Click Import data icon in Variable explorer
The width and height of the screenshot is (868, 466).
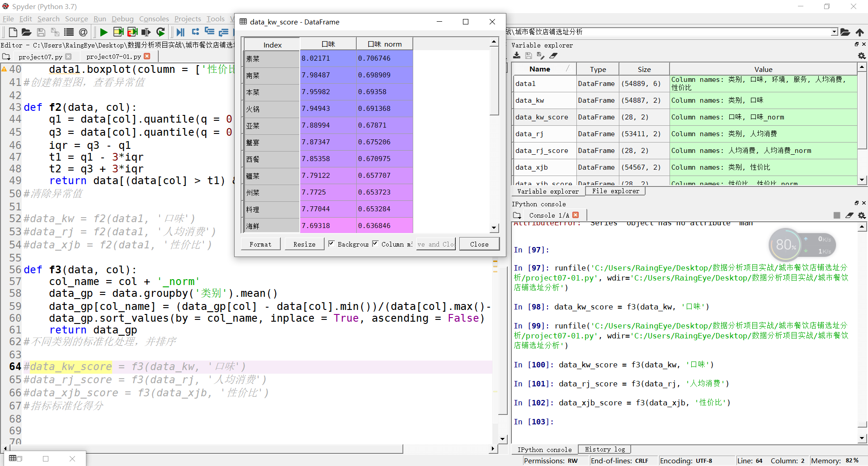tap(517, 56)
